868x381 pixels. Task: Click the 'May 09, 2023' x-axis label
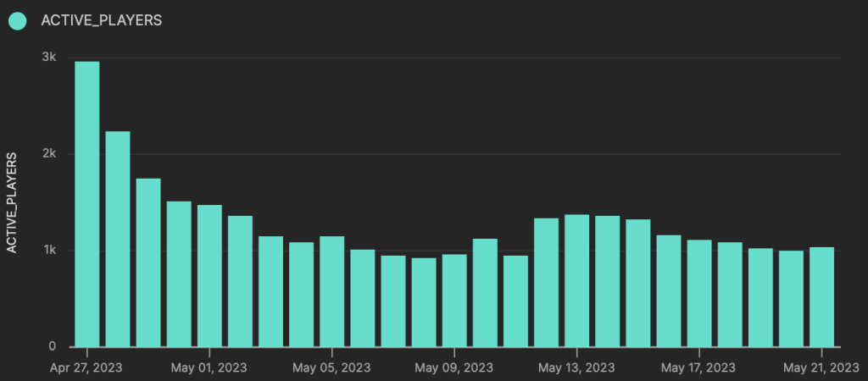tap(454, 367)
